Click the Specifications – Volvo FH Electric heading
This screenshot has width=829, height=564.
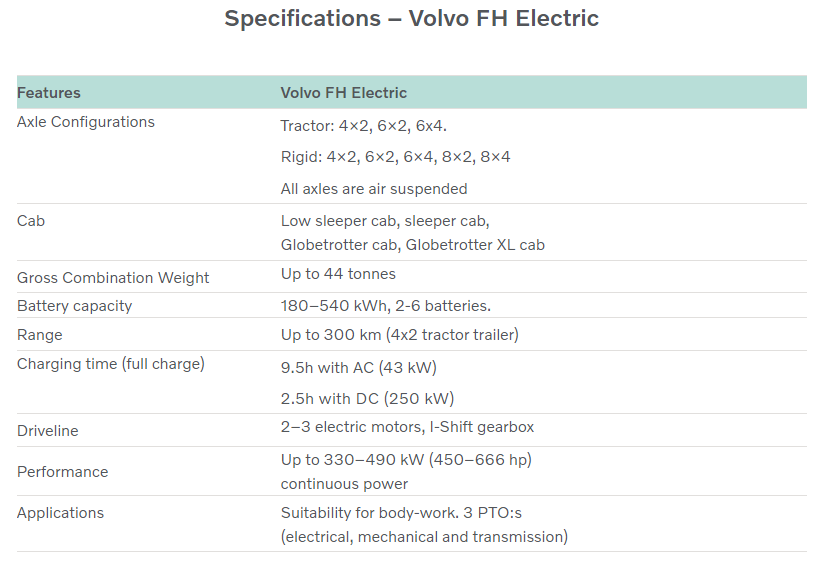[411, 19]
